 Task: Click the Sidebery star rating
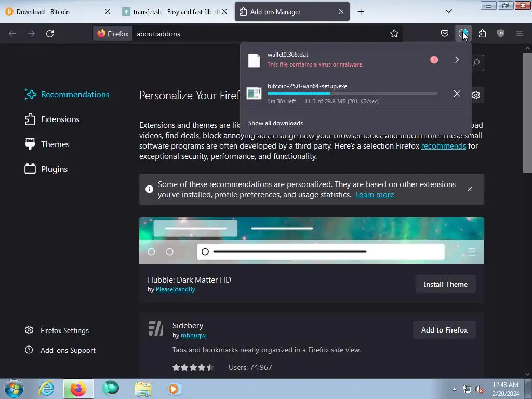(x=193, y=367)
